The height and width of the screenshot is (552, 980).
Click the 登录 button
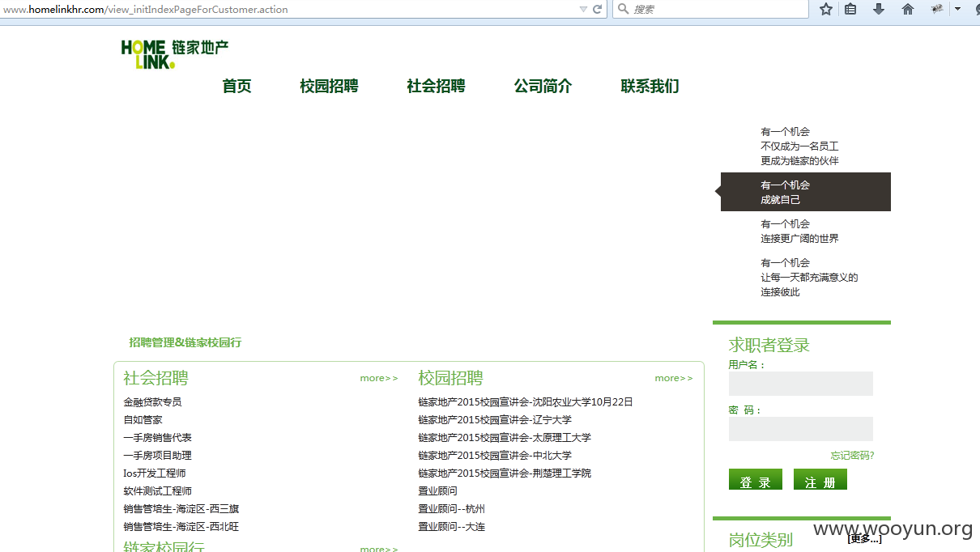pyautogui.click(x=756, y=479)
